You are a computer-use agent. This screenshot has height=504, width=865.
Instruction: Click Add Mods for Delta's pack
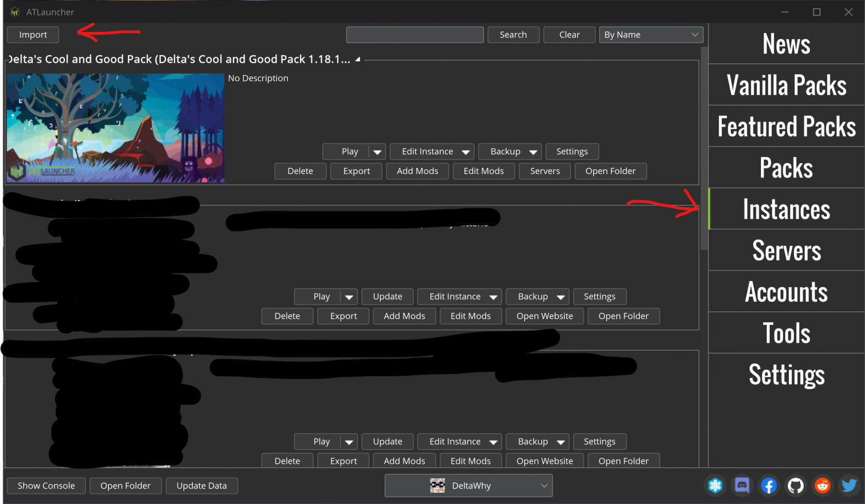click(x=417, y=171)
